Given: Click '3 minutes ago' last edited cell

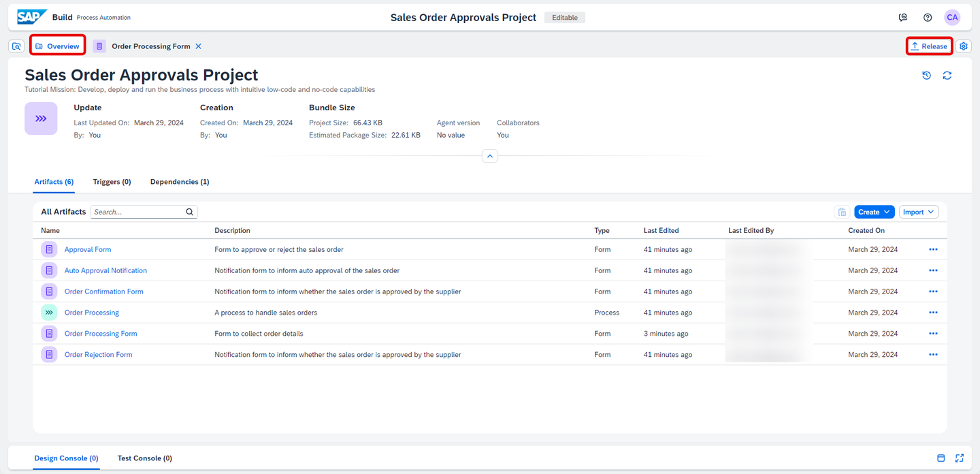Looking at the screenshot, I should click(x=666, y=334).
